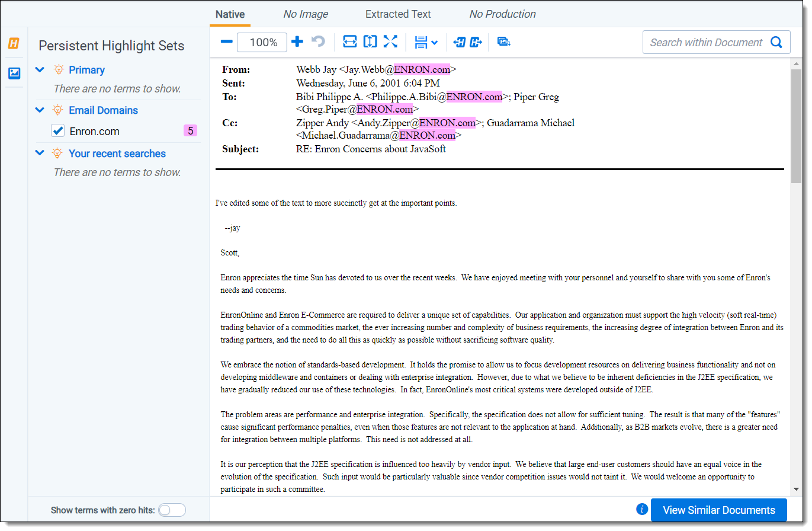Switch to the Extracted Text tab
Image resolution: width=812 pixels, height=531 pixels.
[x=398, y=14]
